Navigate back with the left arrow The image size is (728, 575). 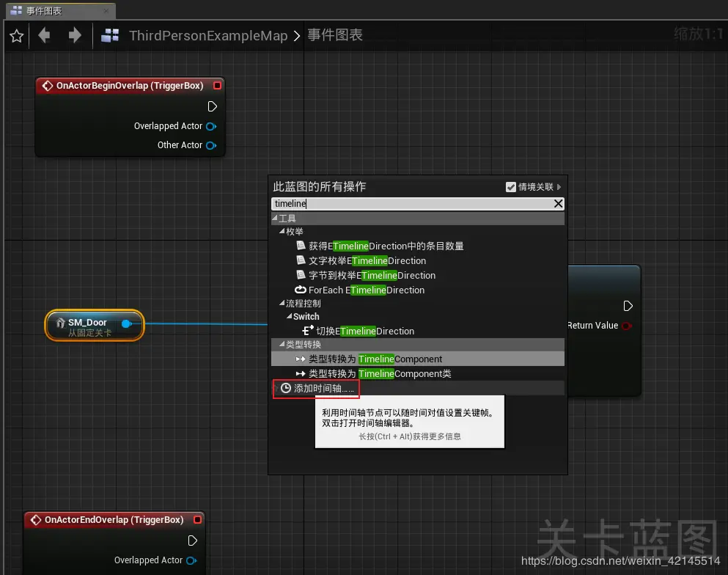pyautogui.click(x=45, y=35)
